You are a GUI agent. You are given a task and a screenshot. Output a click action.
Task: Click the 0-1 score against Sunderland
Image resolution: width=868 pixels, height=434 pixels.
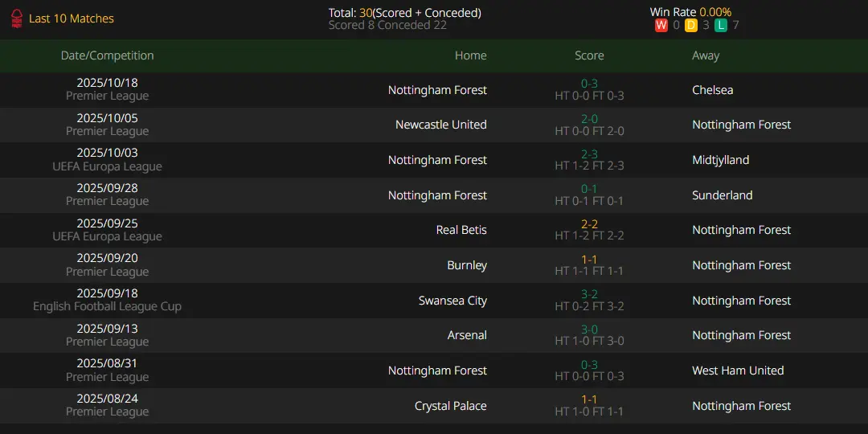[x=590, y=189]
